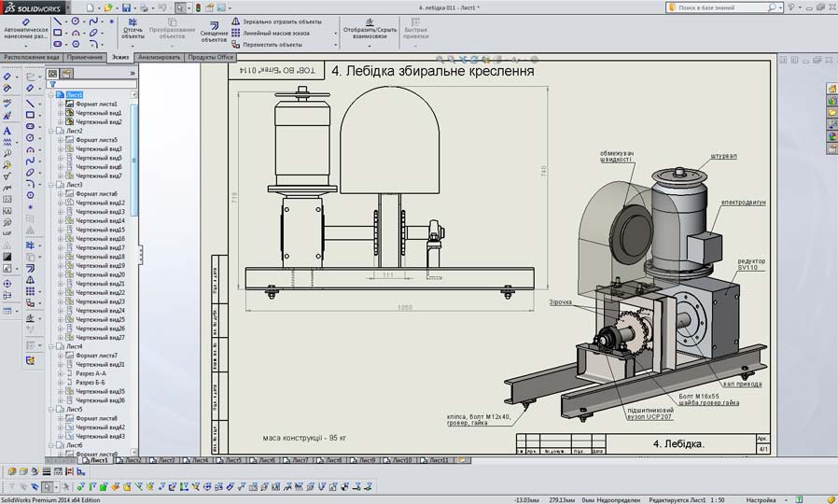Click the Настройка status bar button

(761, 499)
